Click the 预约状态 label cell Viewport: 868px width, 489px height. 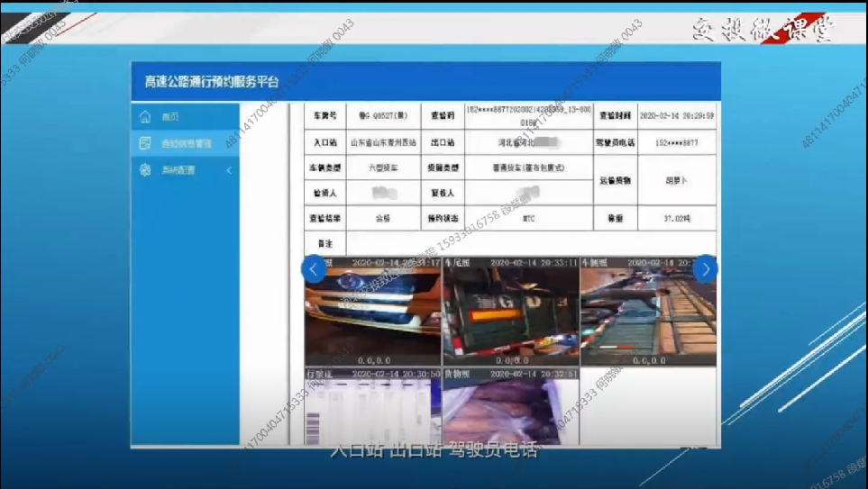[443, 219]
